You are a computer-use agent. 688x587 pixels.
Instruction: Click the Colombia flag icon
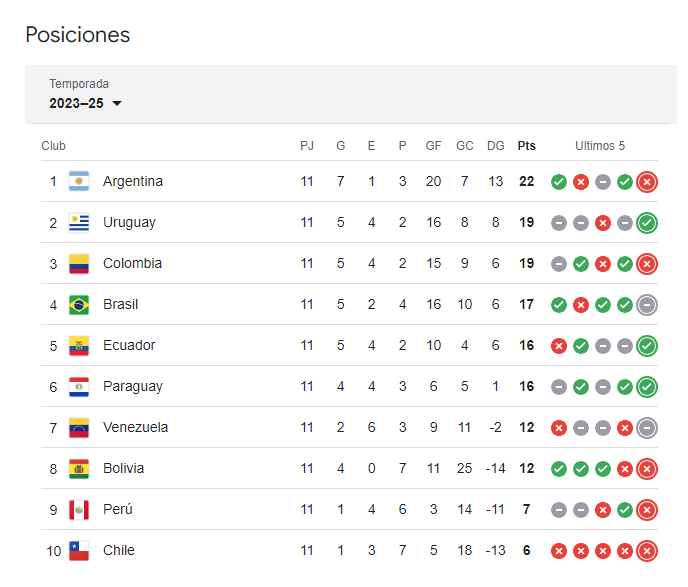[79, 264]
